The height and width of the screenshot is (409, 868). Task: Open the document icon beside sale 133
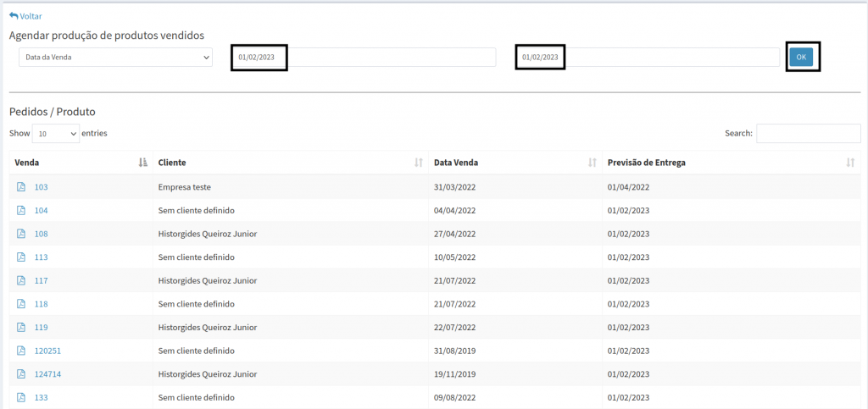point(21,397)
